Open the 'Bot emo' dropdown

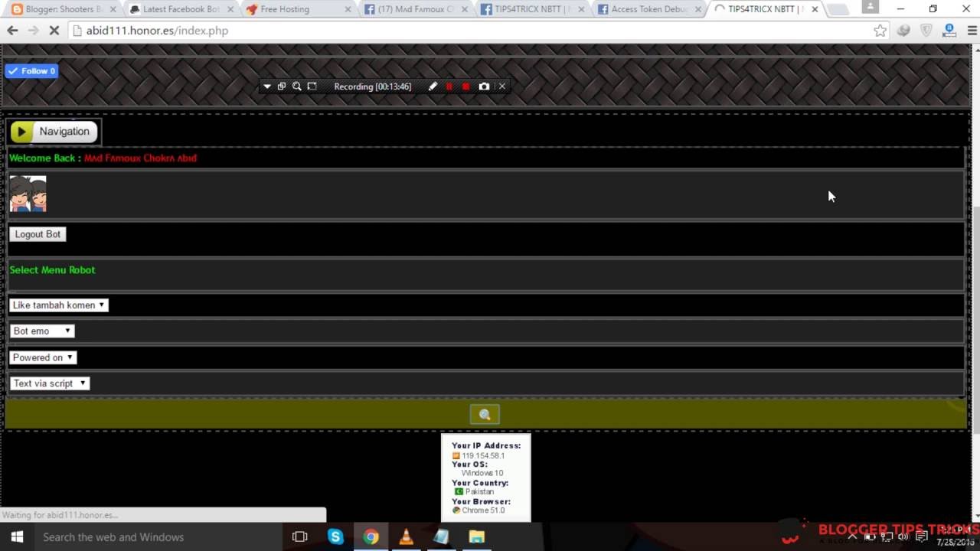point(42,331)
